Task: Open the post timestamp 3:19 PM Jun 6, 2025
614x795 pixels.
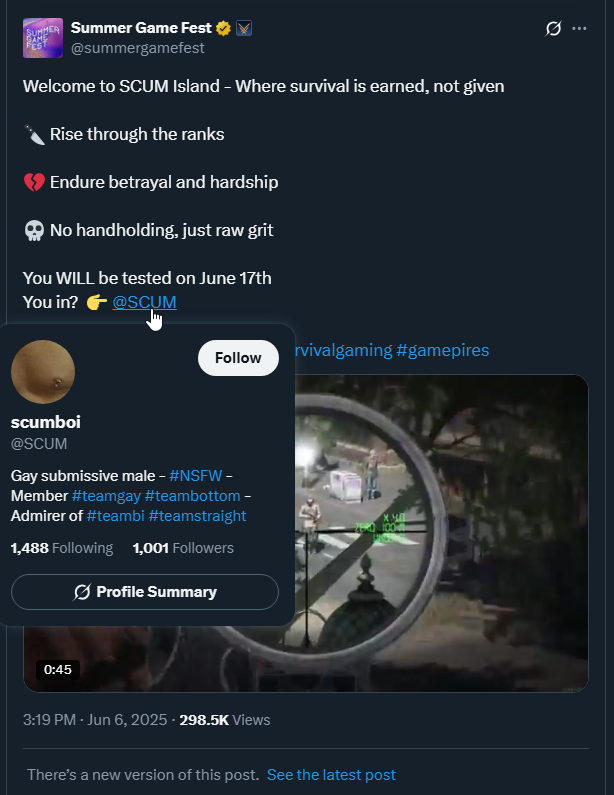Action: click(96, 719)
